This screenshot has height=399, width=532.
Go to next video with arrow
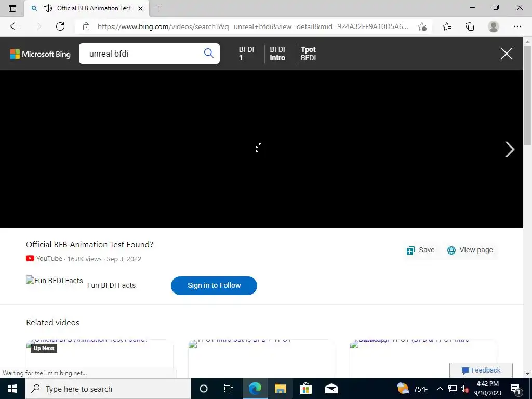tap(509, 149)
